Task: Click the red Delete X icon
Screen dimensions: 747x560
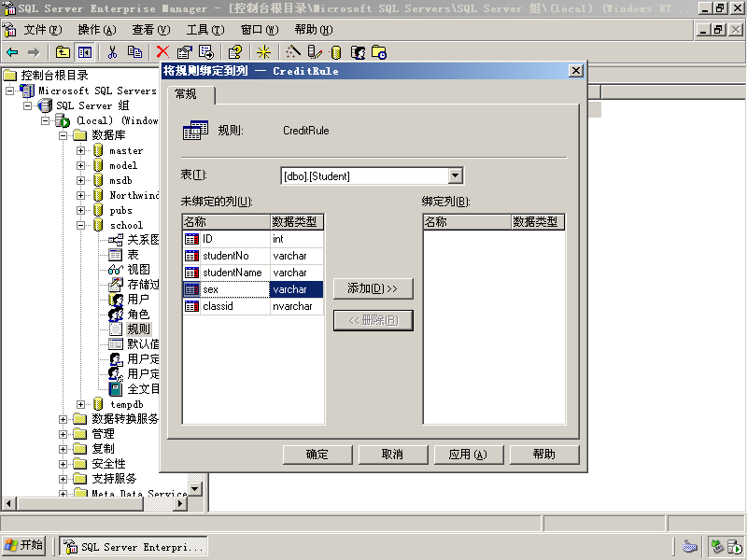Action: (162, 52)
